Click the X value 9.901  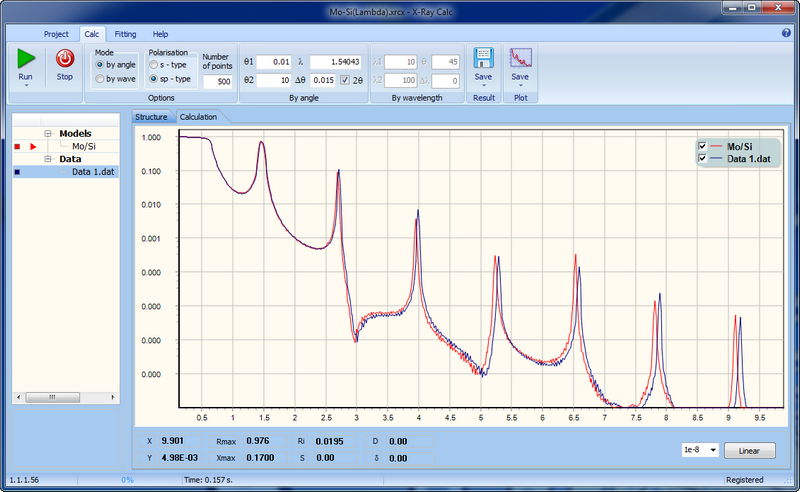coord(172,441)
